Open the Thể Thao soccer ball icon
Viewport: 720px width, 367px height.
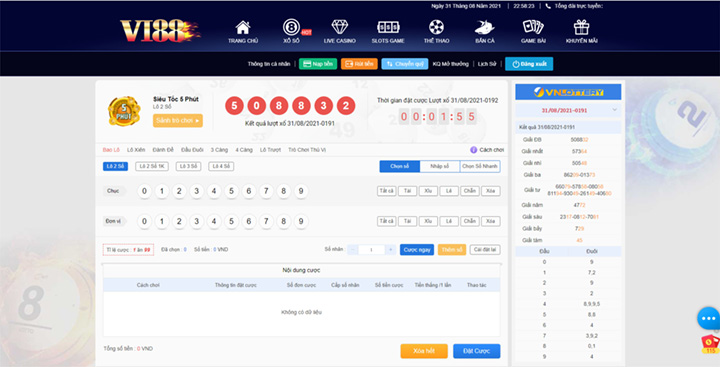[x=436, y=28]
